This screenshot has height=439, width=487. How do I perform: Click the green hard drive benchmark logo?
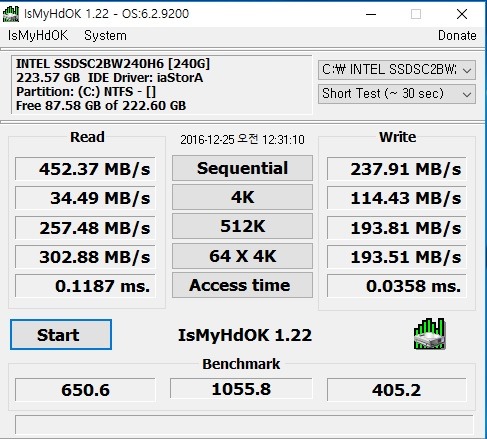click(x=429, y=334)
